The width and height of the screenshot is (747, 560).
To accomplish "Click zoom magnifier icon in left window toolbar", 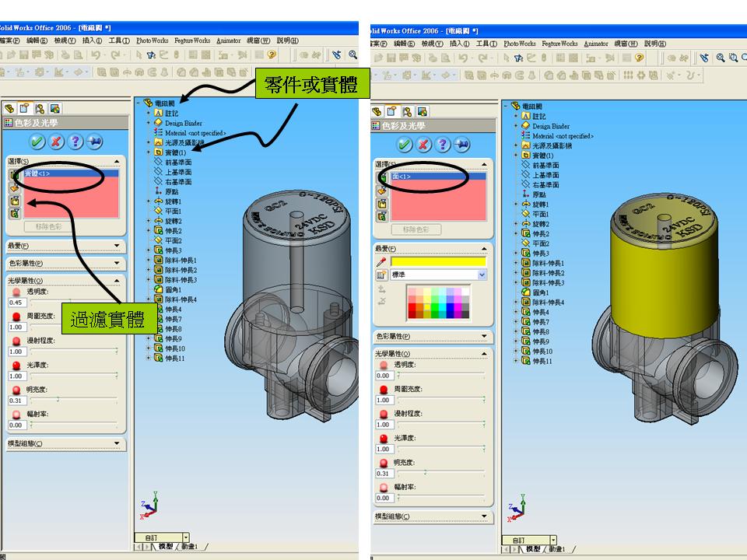I will point(352,54).
